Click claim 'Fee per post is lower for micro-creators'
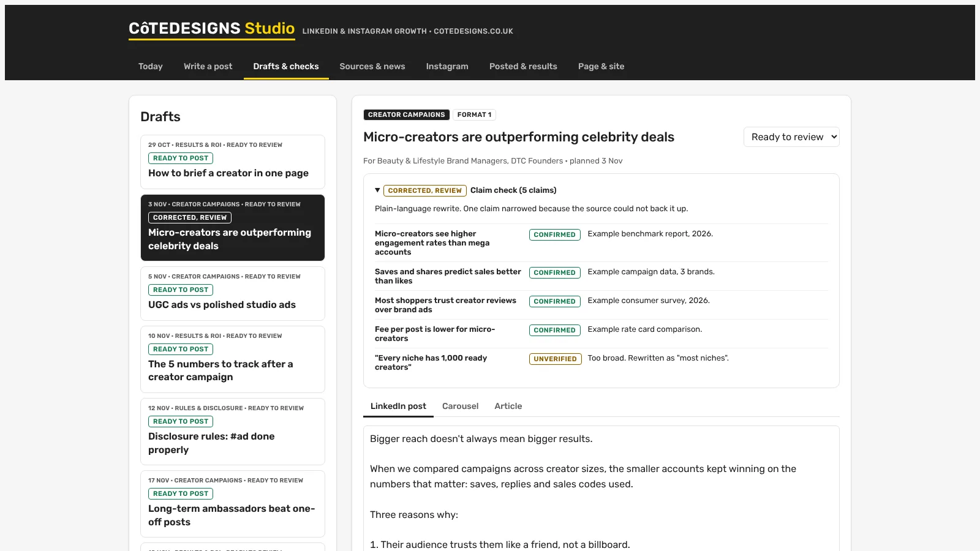This screenshot has height=551, width=980. tap(435, 334)
